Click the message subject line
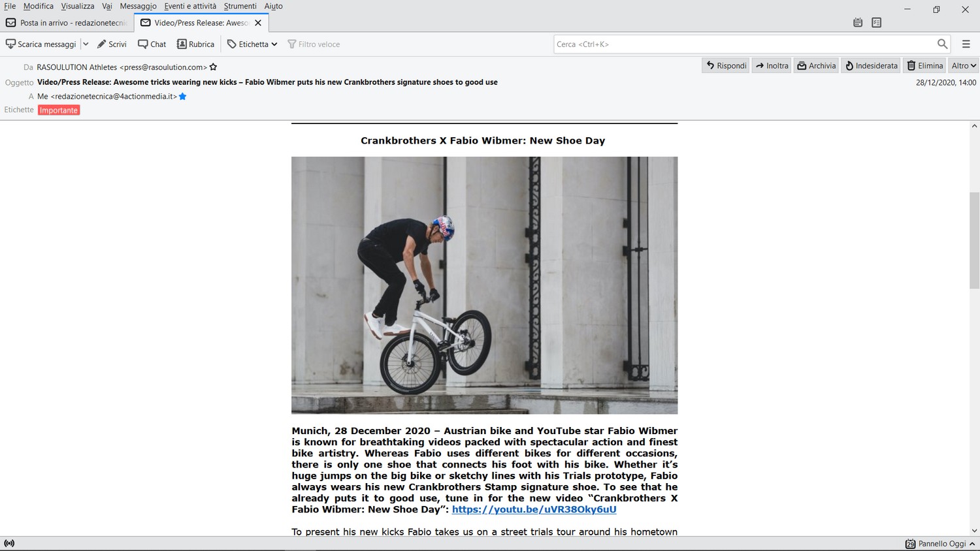The width and height of the screenshot is (980, 551). [267, 82]
